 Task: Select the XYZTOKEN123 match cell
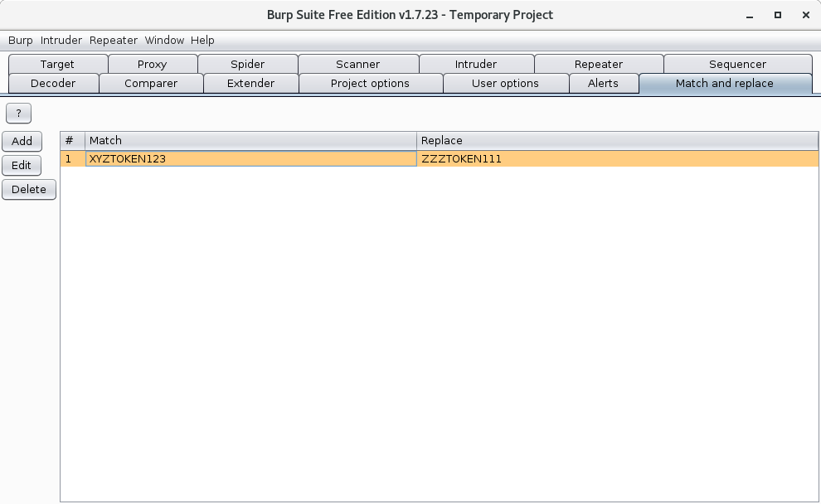click(x=250, y=158)
